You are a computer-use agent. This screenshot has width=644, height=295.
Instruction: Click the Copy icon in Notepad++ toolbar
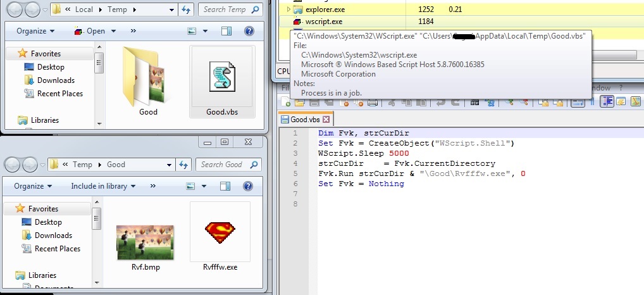pos(407,103)
